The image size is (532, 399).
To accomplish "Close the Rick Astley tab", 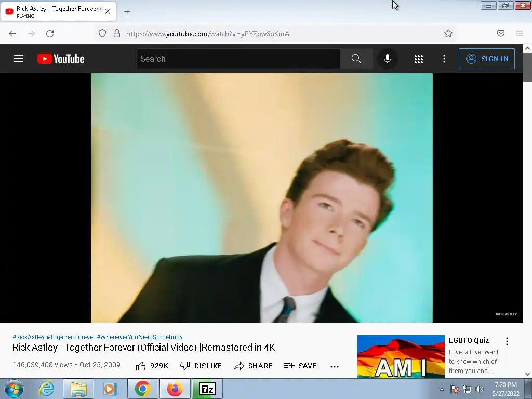I will (108, 11).
